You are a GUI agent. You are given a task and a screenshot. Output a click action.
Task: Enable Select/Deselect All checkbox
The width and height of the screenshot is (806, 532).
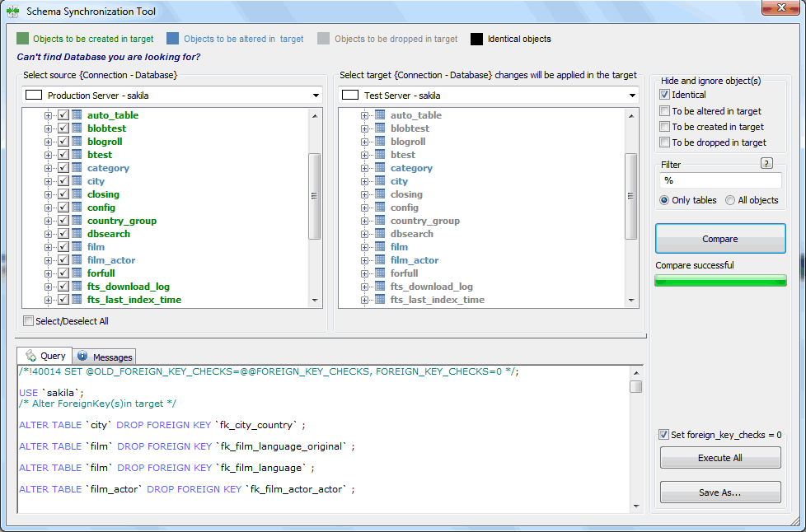coord(29,321)
